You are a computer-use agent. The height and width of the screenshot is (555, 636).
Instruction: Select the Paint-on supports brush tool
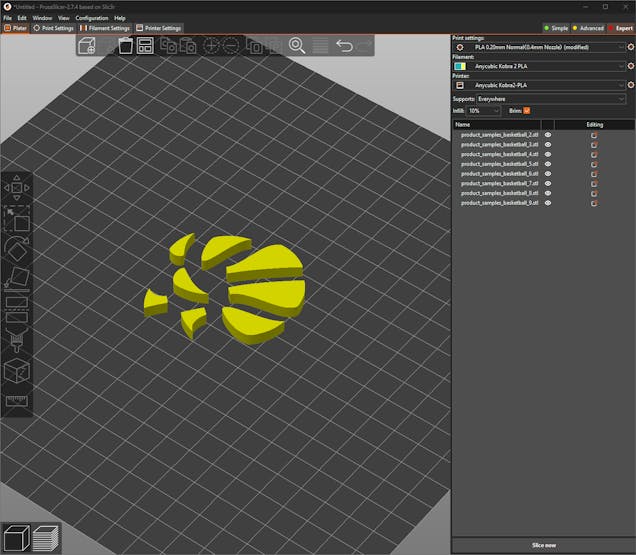[x=16, y=340]
